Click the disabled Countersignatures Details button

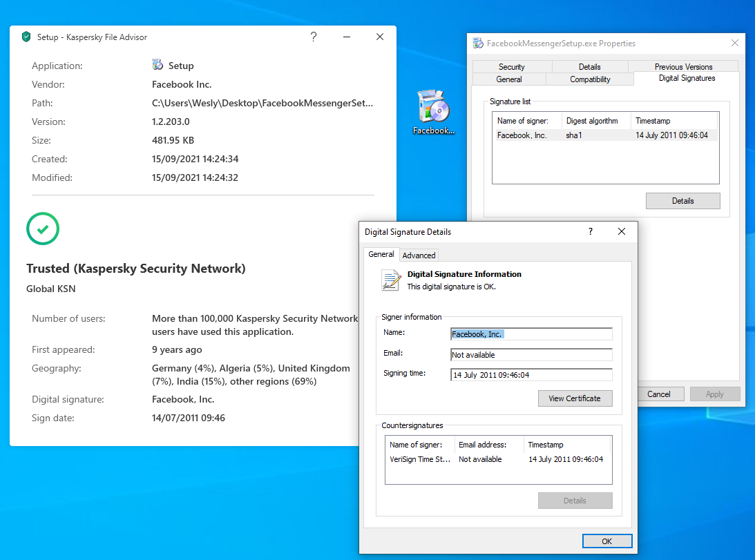575,501
